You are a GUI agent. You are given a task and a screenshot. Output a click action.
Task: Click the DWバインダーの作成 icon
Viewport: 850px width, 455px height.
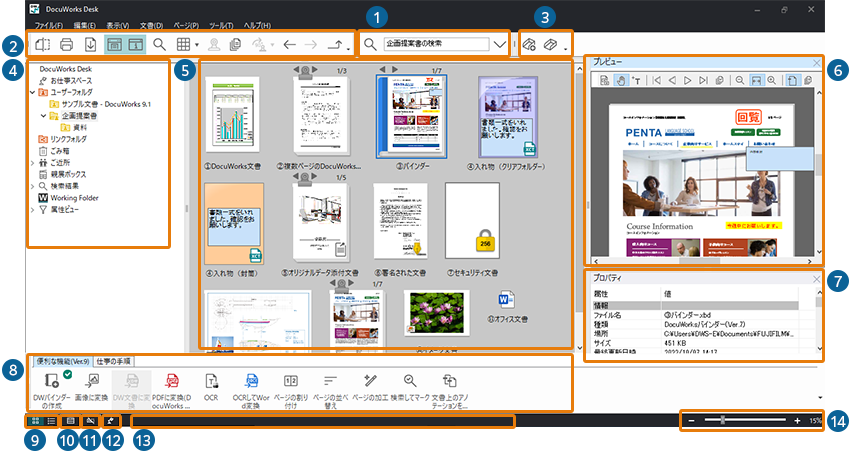click(x=51, y=381)
